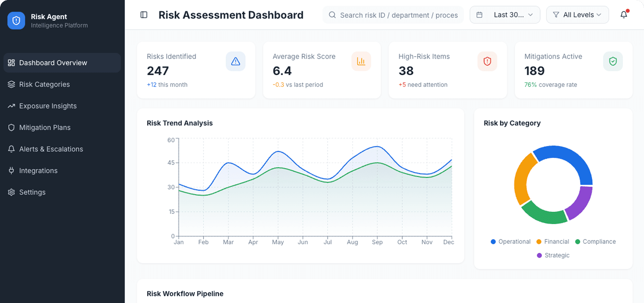Toggle the Compliance legend item

click(x=595, y=242)
